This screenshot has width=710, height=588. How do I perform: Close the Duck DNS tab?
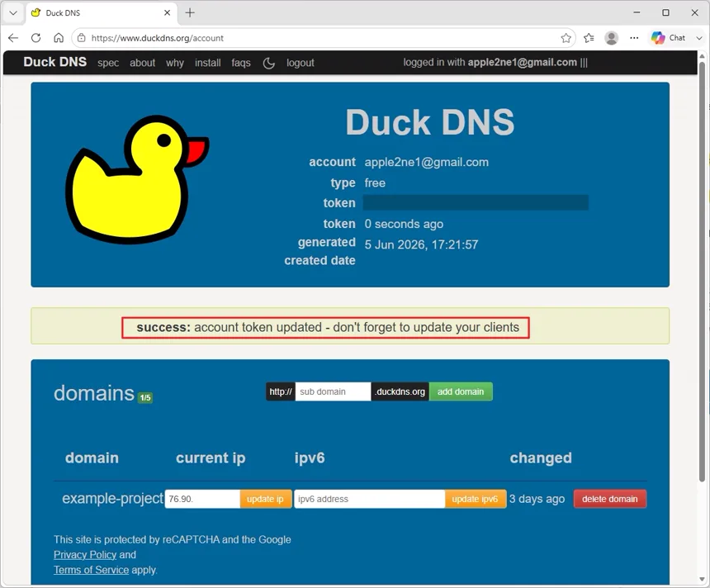[167, 12]
